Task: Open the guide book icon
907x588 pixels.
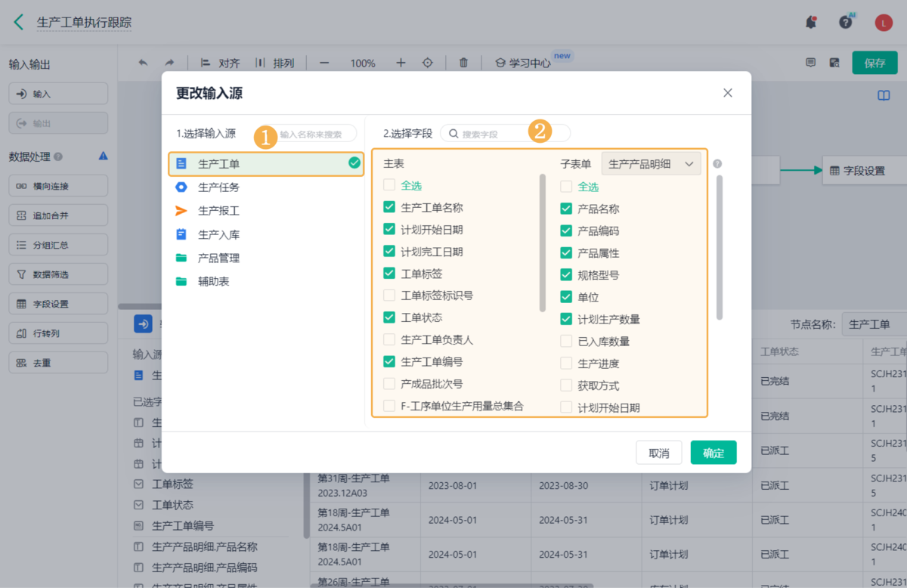Action: [x=884, y=96]
